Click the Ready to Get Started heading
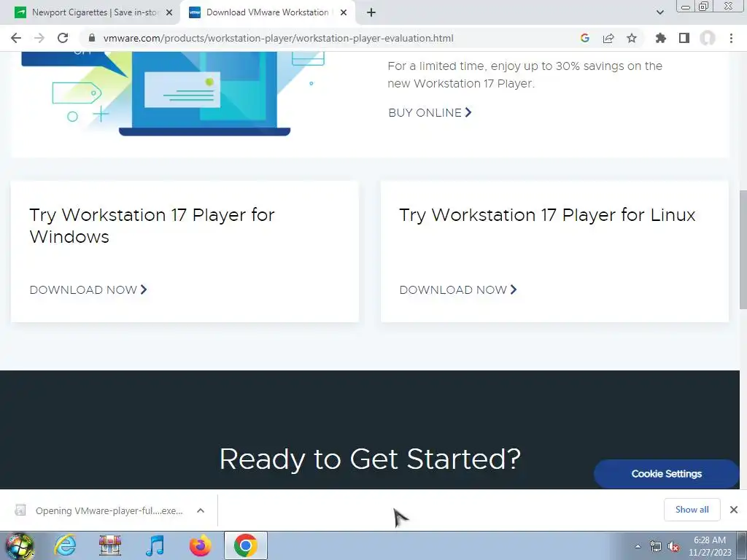 370,459
